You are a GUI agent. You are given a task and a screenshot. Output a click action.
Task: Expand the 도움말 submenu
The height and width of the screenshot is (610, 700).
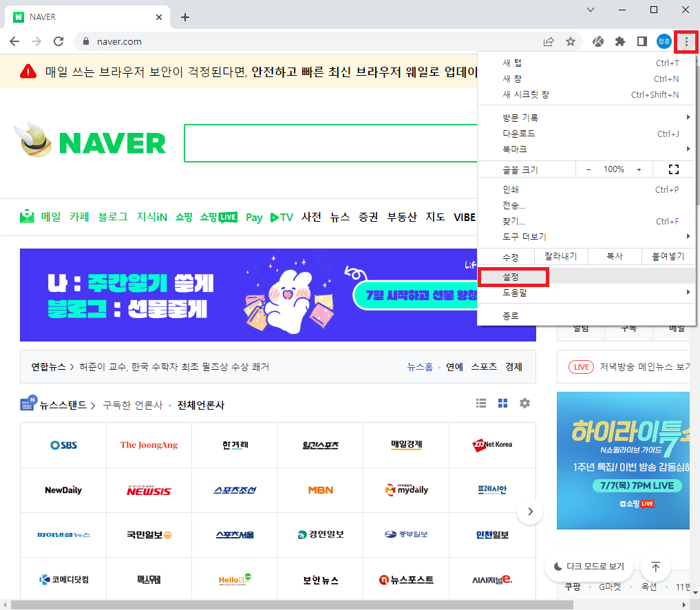(586, 293)
